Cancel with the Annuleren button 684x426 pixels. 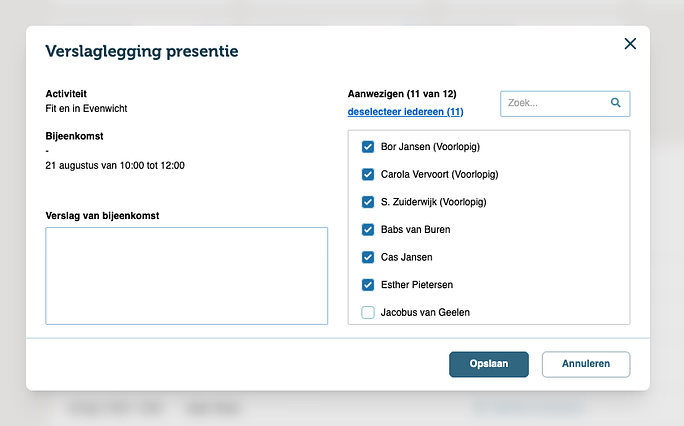(586, 364)
